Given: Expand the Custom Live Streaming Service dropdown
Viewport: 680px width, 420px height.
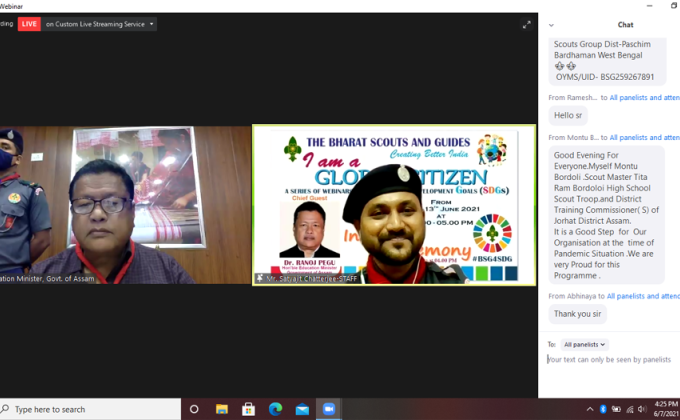Looking at the screenshot, I should [152, 24].
